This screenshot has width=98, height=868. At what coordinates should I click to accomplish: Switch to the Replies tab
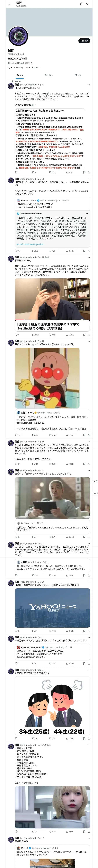[x=49, y=75]
